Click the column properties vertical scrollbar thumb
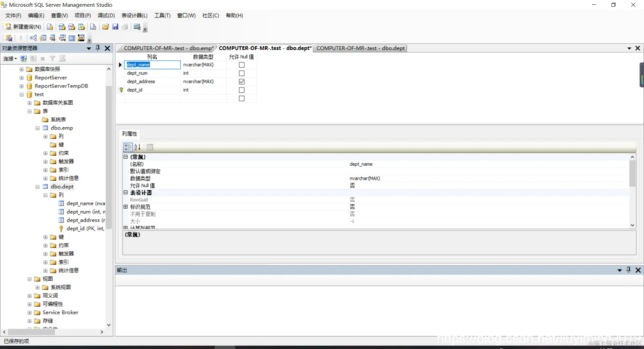The height and width of the screenshot is (349, 644). 633,173
